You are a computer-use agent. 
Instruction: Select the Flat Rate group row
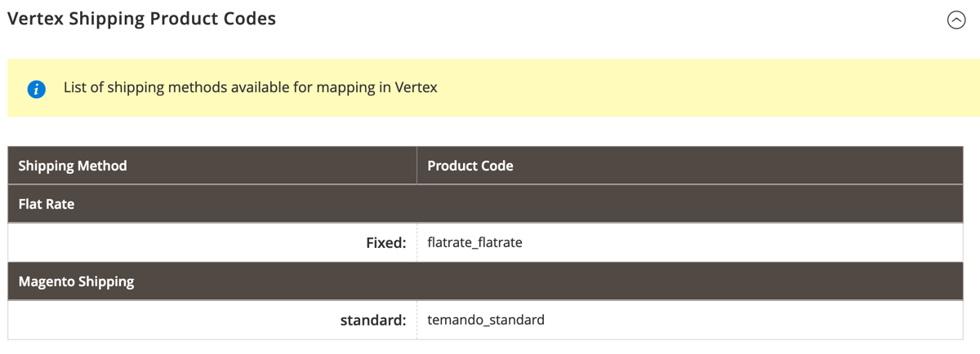[486, 204]
